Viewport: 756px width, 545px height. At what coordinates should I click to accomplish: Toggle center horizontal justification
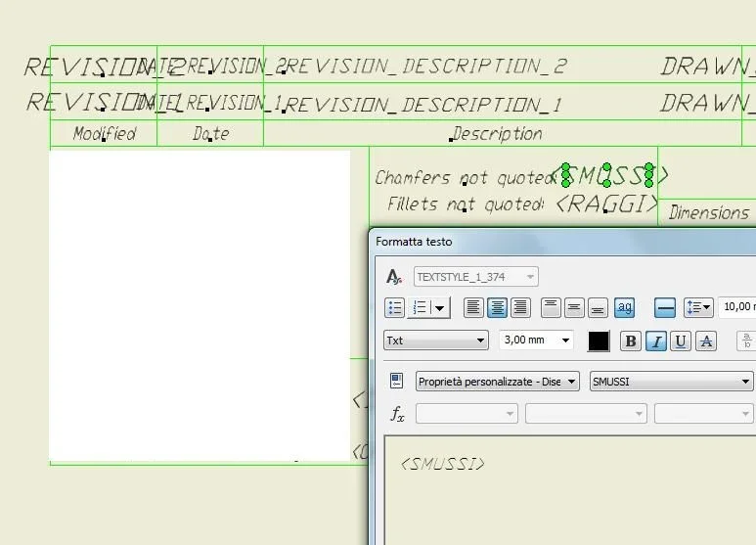pos(497,307)
